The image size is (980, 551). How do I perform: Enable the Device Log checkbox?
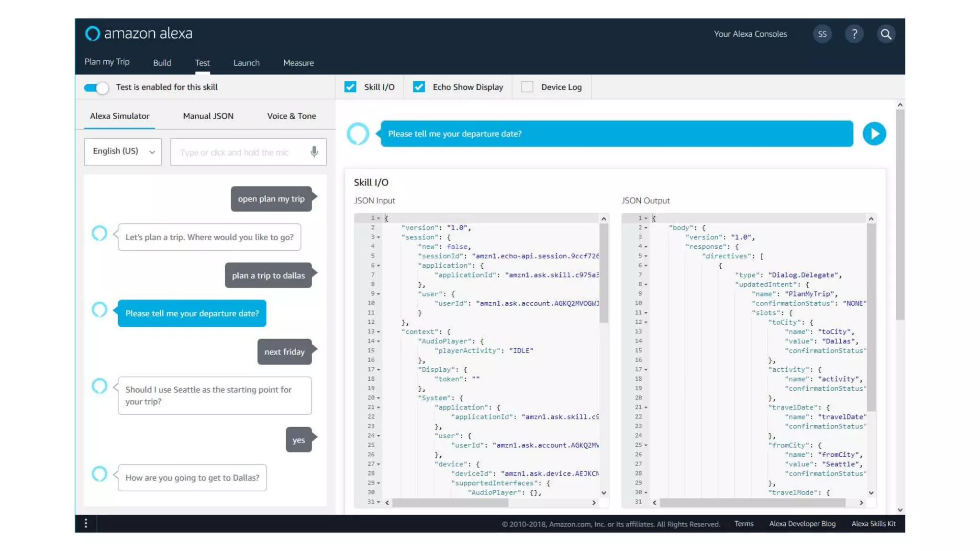[527, 87]
